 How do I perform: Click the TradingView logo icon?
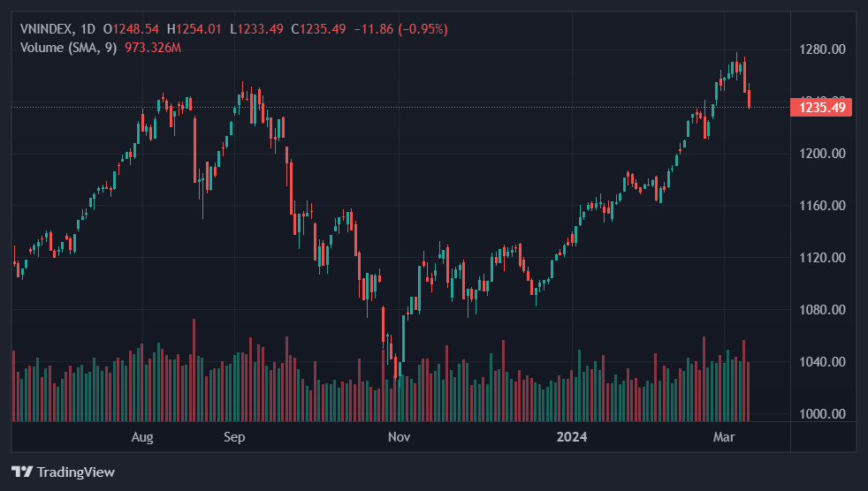point(22,472)
